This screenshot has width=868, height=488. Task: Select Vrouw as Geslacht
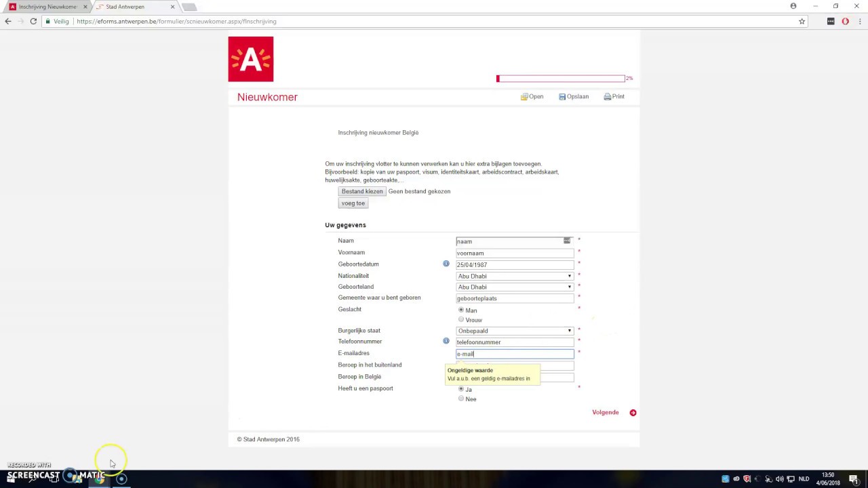(461, 319)
